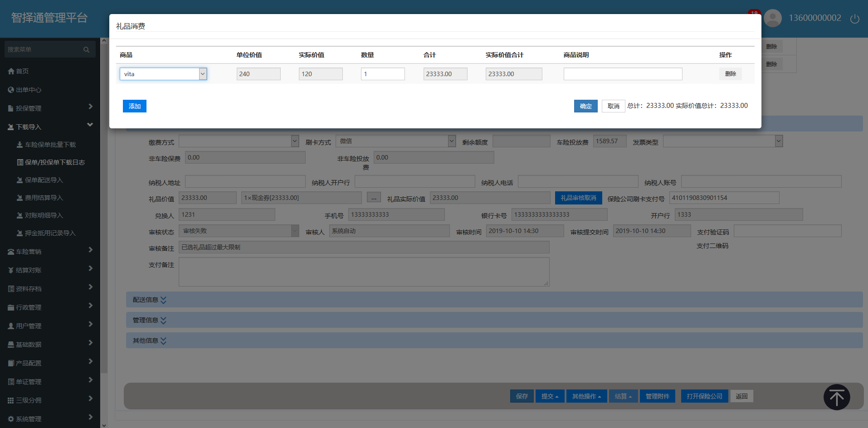The image size is (868, 428).
Task: Click the blue 添加 button
Action: pos(134,106)
